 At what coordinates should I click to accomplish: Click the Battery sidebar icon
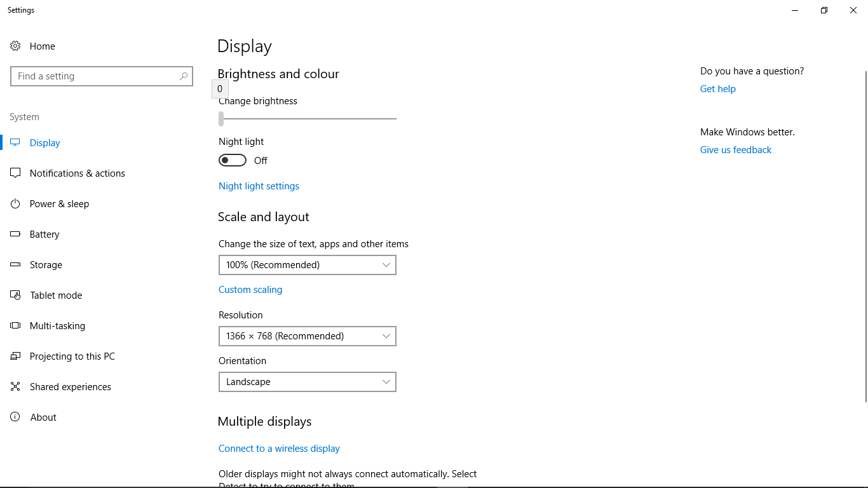point(15,234)
